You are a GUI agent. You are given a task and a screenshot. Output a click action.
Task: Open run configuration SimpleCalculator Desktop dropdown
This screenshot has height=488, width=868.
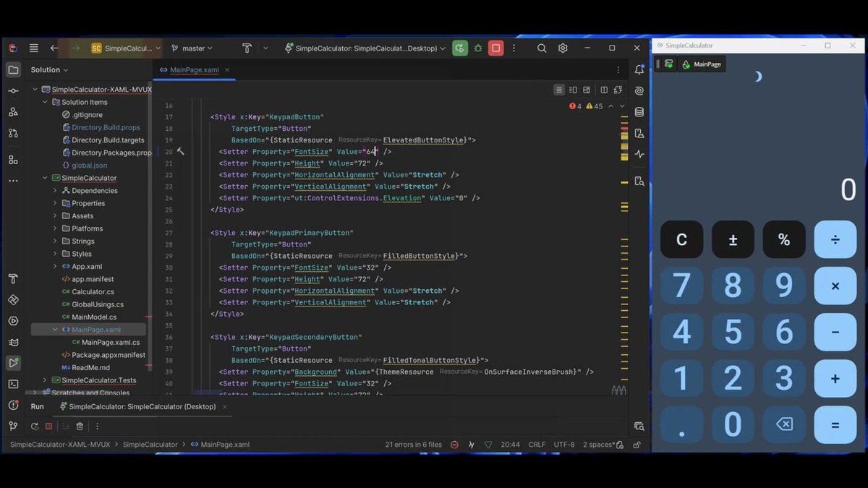365,48
